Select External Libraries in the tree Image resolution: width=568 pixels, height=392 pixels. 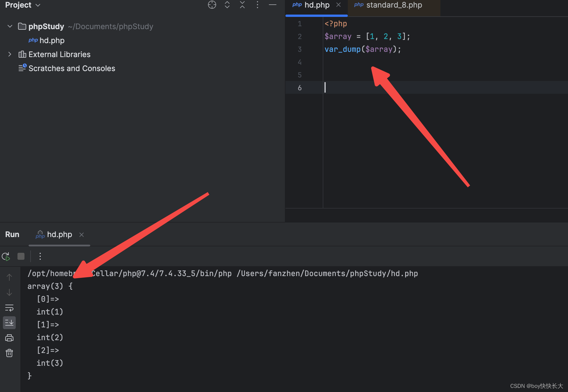[59, 54]
